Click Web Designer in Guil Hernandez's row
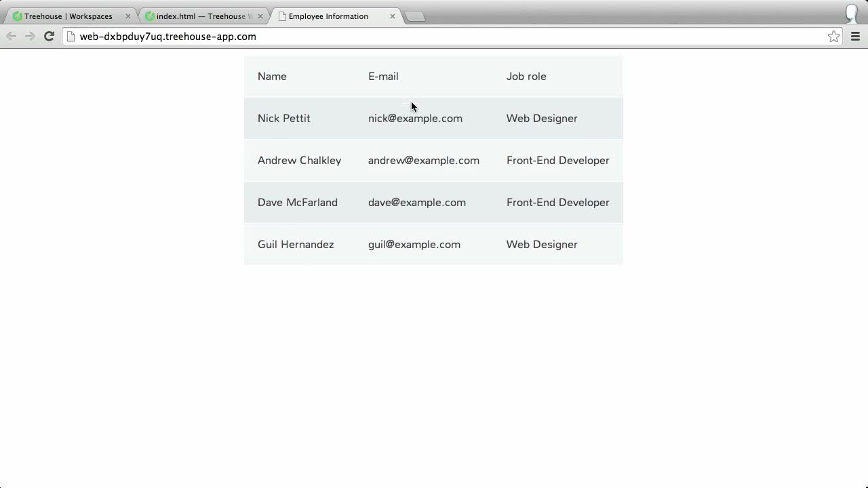Viewport: 868px width, 488px height. tap(542, 245)
